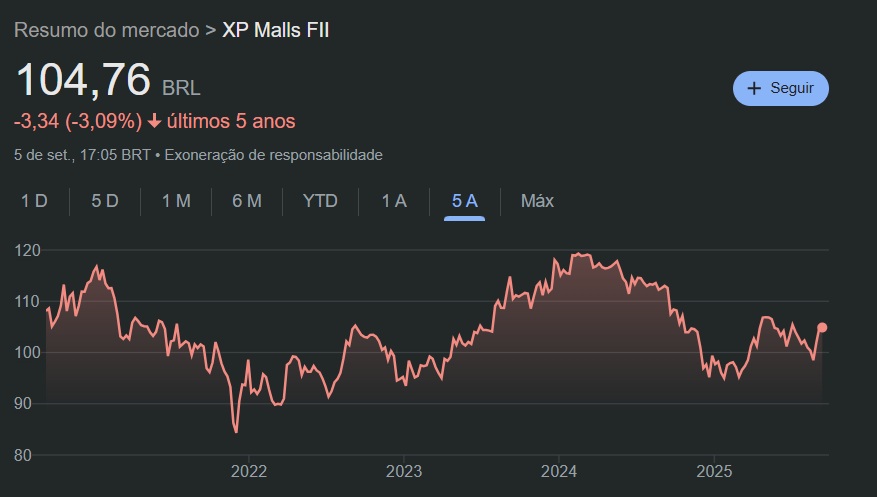Switch to the 1 A range tab
The height and width of the screenshot is (497, 877).
point(394,201)
